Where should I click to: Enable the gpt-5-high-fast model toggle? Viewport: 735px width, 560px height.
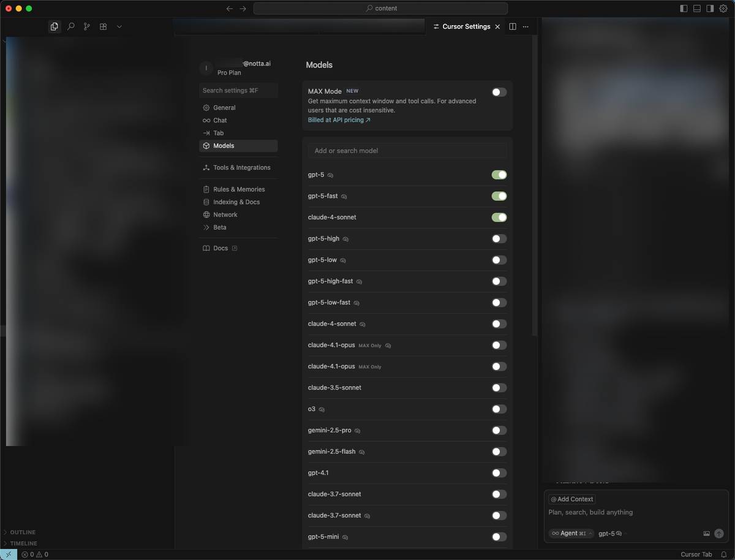499,281
